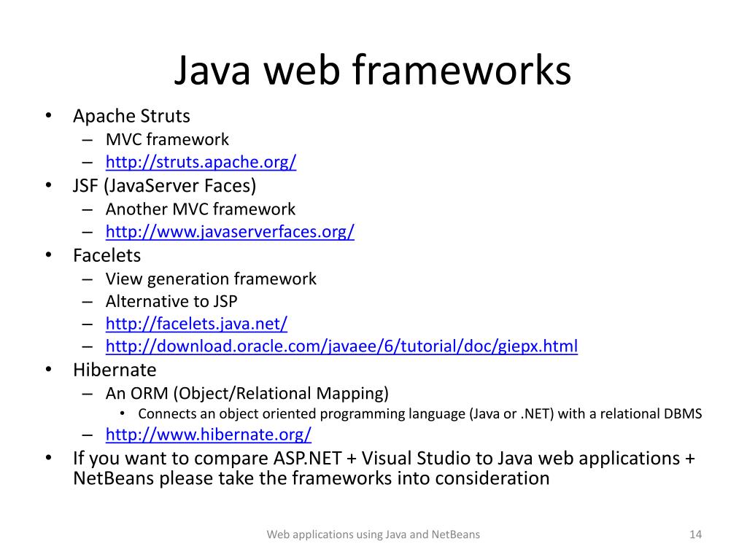Click the 'Apache Struts' bullet text
This screenshot has width=747, height=560.
131,116
